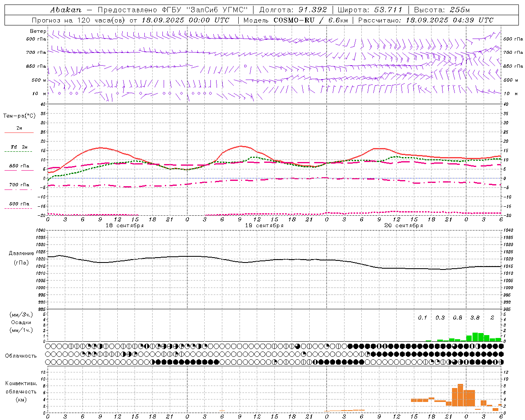Viewport: 525px width, 420px height.
Task: Click the longitude value "Долгота: 91.392"
Action: tap(293, 10)
